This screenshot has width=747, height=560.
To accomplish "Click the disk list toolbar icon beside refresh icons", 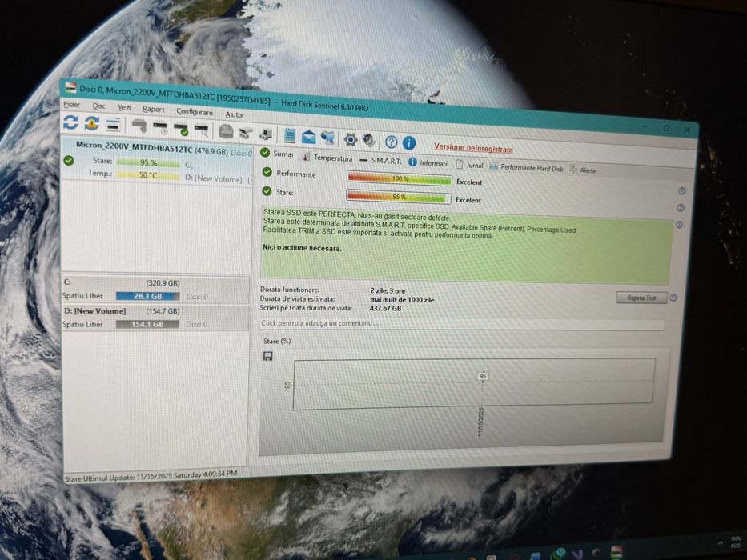I will (114, 125).
